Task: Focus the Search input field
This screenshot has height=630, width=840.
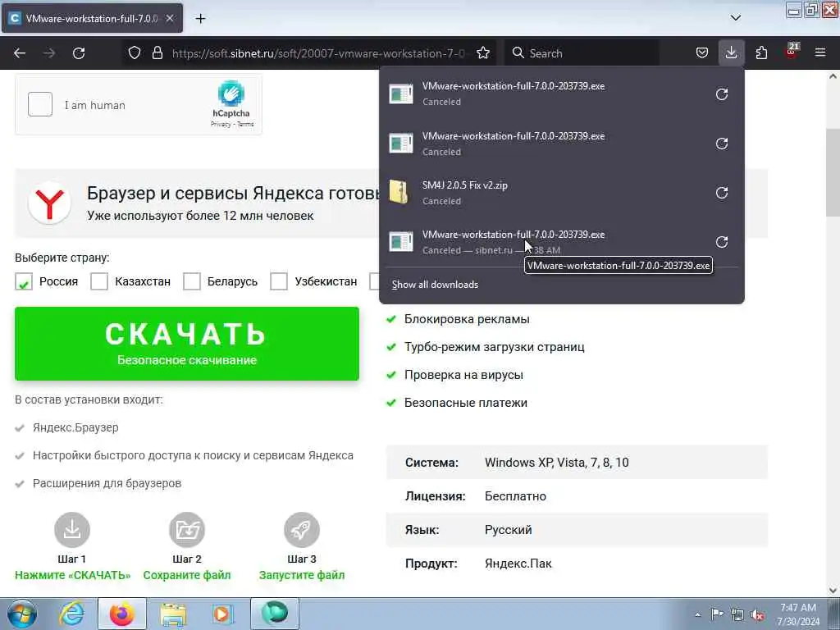Action: tap(583, 53)
